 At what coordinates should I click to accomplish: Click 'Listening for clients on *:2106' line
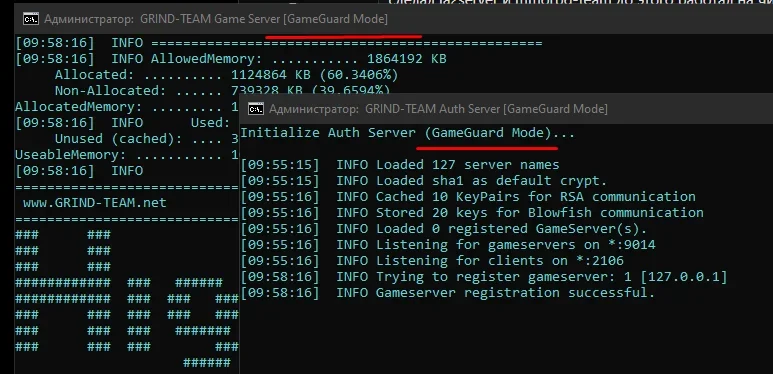[432, 261]
